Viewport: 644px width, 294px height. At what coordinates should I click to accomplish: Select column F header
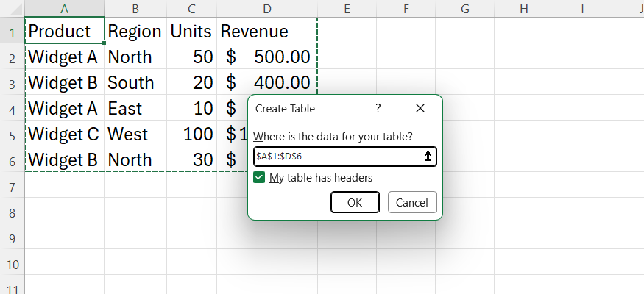pyautogui.click(x=406, y=9)
